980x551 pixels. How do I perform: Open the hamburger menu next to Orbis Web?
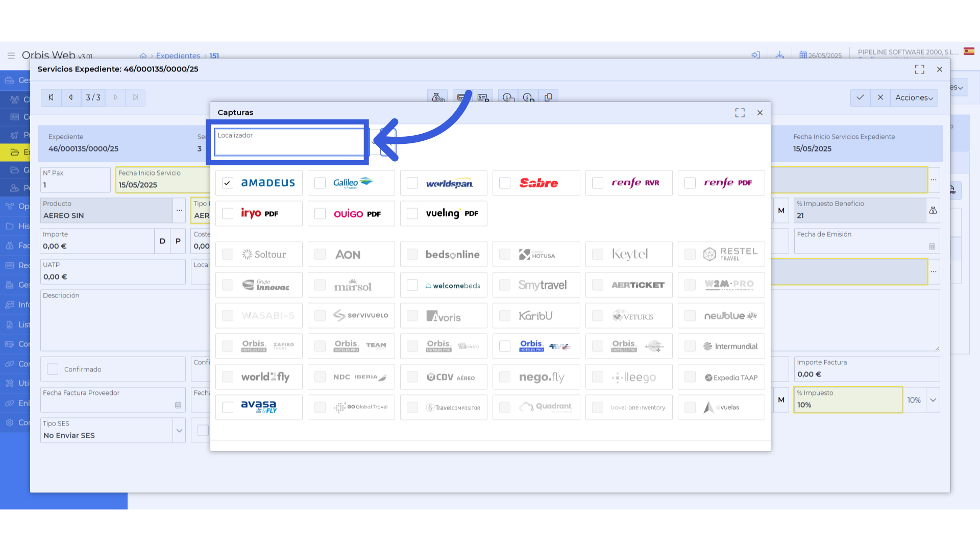tap(11, 55)
